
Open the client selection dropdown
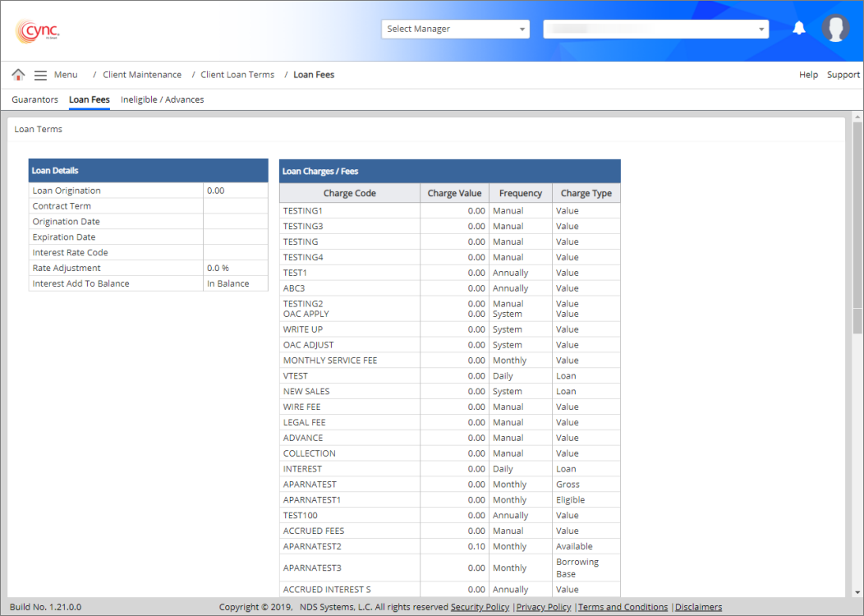[655, 29]
